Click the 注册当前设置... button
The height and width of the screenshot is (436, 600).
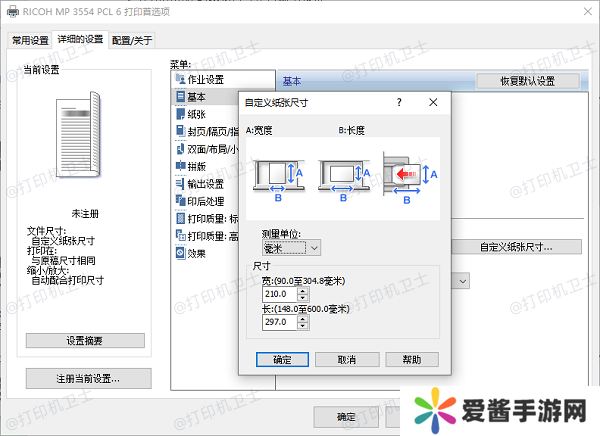87,378
